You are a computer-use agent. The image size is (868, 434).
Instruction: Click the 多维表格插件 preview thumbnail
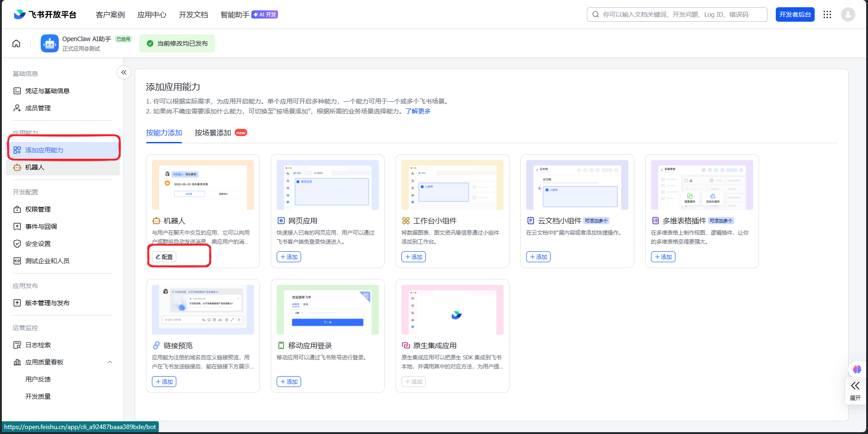[702, 185]
